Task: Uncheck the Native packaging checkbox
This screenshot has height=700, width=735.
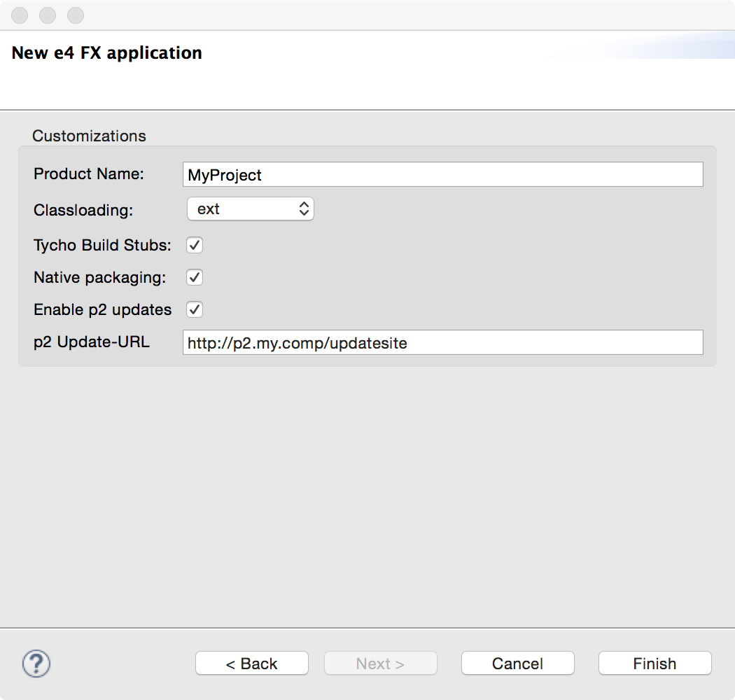Action: [195, 278]
